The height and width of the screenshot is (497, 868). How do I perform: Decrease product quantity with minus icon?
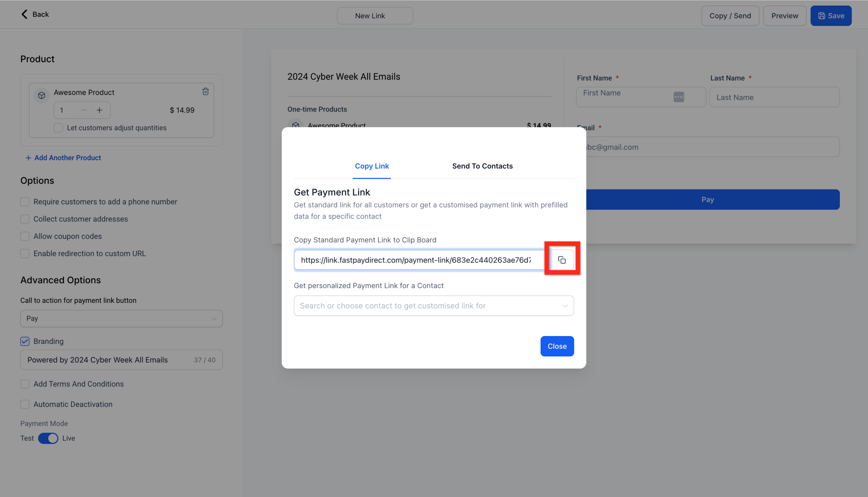(83, 110)
